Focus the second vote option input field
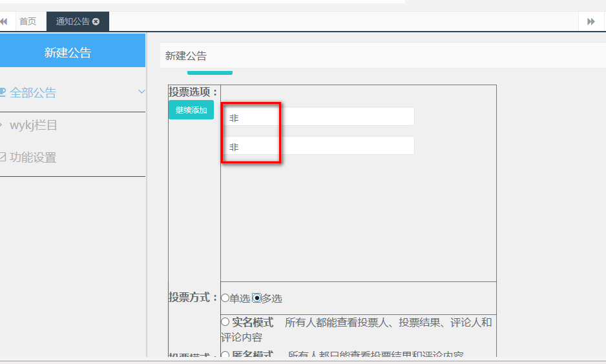This screenshot has width=606, height=364. coord(319,145)
